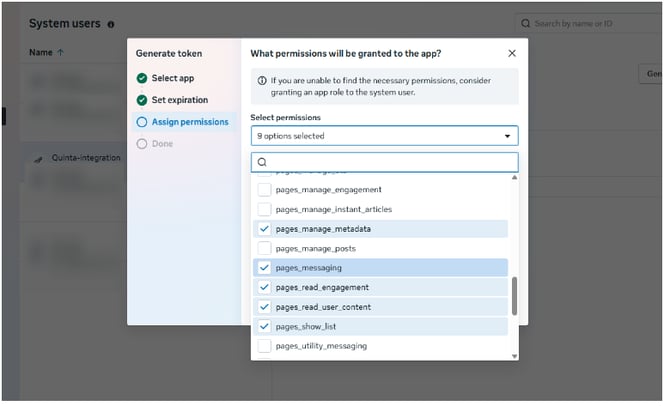Click the green check next to Select app
670x406 pixels.
pos(143,79)
